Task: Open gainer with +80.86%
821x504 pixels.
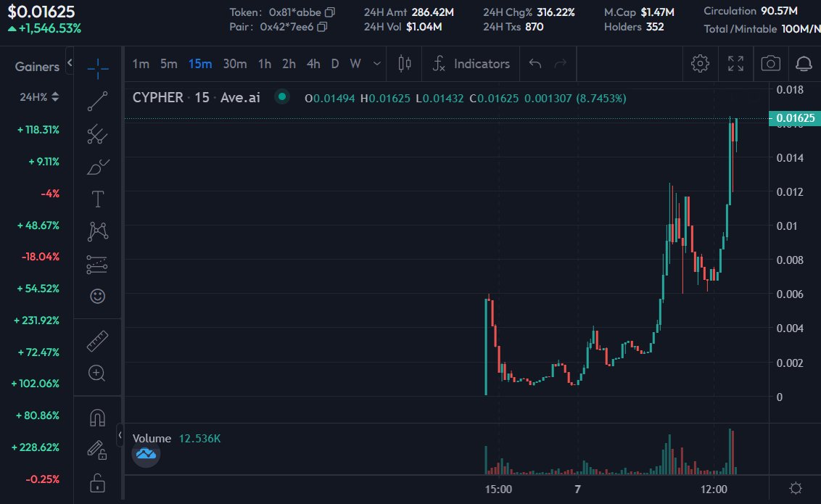Action: (38, 416)
